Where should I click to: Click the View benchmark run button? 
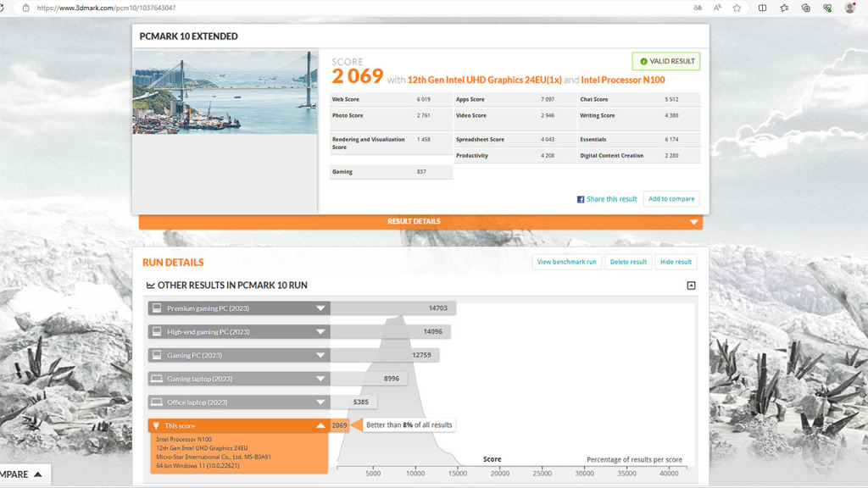point(566,262)
